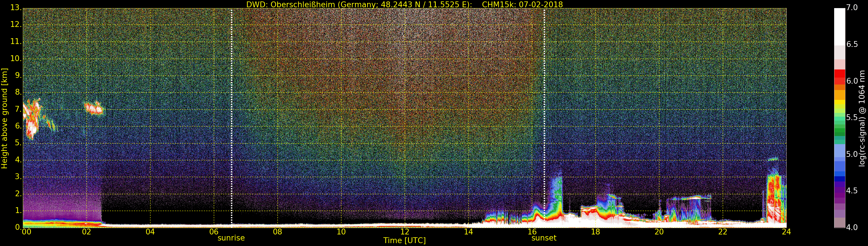The image size is (868, 246).
Task: Click the "4.0" value on colorbar
Action: click(x=852, y=227)
